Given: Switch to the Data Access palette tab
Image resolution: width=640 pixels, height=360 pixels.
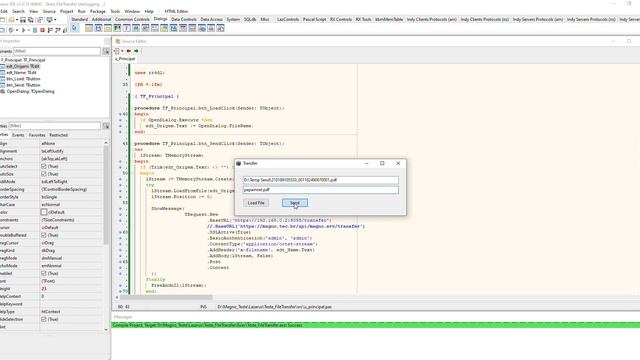Looking at the screenshot, I should click(211, 19).
